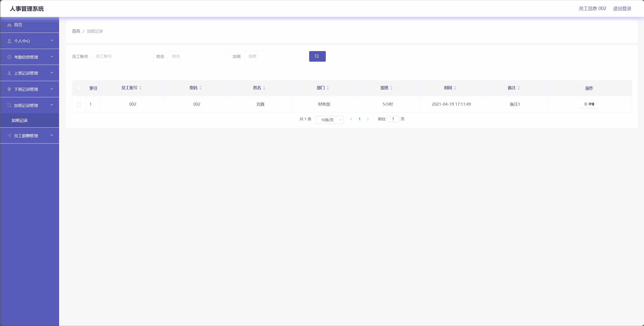The height and width of the screenshot is (326, 644).
Task: Focus the 加班 search field
Action: 275,56
